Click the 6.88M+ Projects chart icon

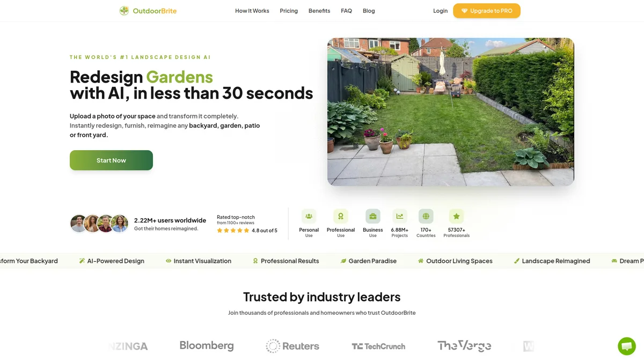pyautogui.click(x=400, y=216)
